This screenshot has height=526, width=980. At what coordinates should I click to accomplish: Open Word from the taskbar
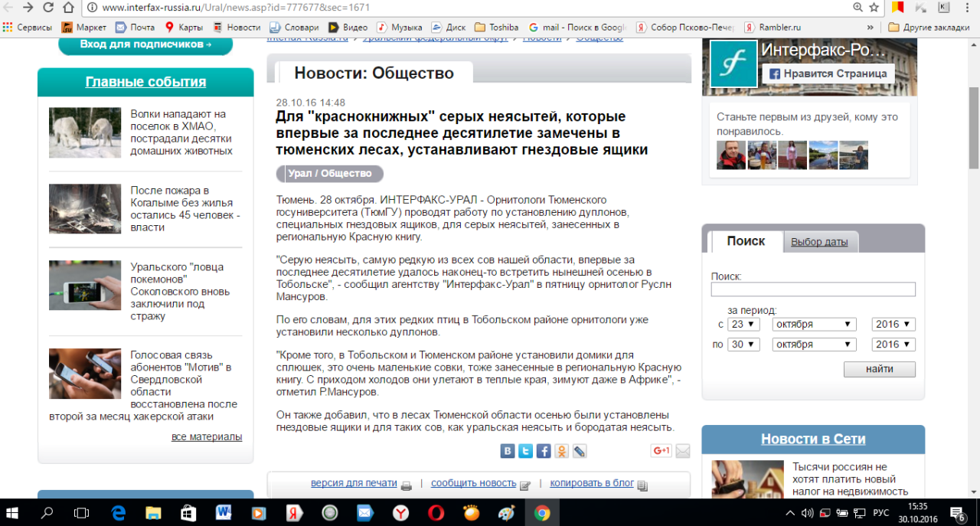pos(224,512)
